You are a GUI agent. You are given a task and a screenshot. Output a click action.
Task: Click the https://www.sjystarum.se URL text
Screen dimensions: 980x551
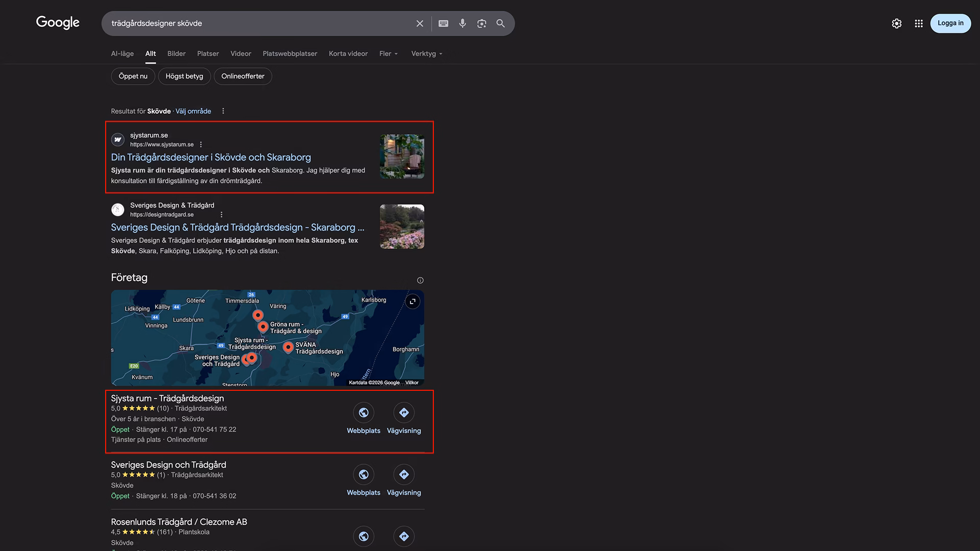pos(162,144)
